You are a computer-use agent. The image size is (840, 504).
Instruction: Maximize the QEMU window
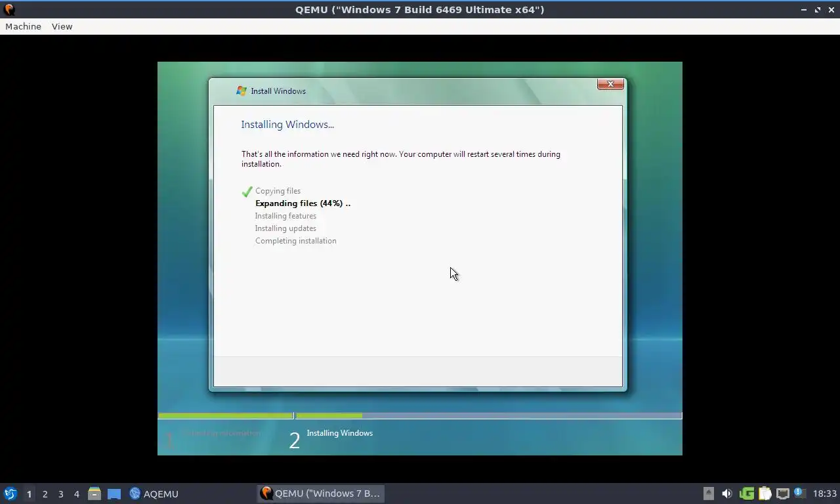pyautogui.click(x=818, y=10)
